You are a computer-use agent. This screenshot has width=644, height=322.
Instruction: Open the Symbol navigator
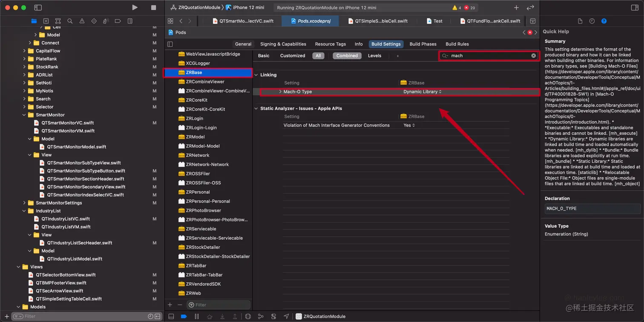(x=58, y=21)
